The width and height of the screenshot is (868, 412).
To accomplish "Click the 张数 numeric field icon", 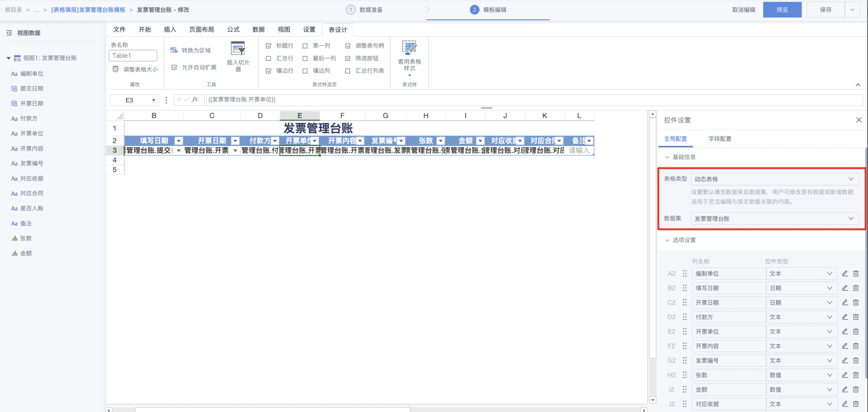I will 14,238.
